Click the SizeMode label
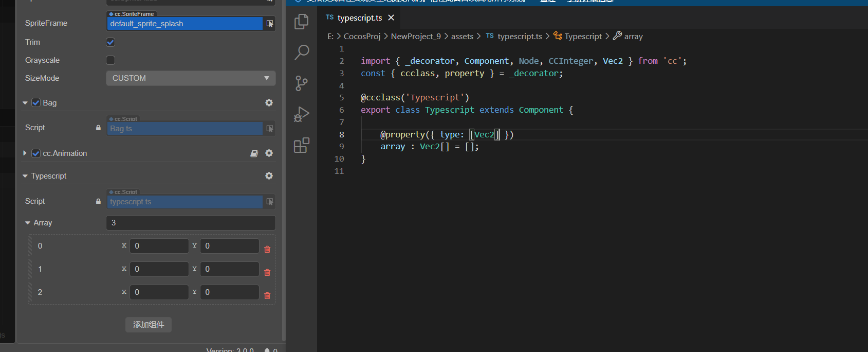This screenshot has height=352, width=868. [42, 78]
